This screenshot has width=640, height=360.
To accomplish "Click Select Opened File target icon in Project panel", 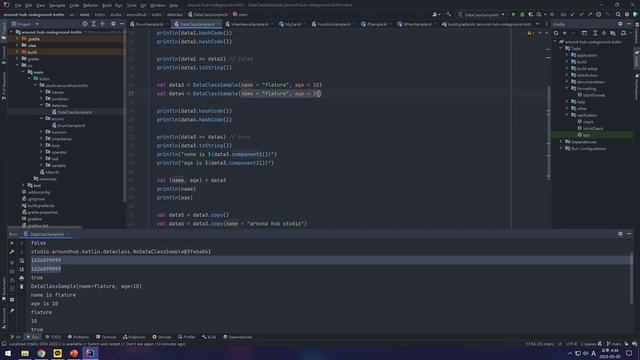I will click(x=85, y=24).
